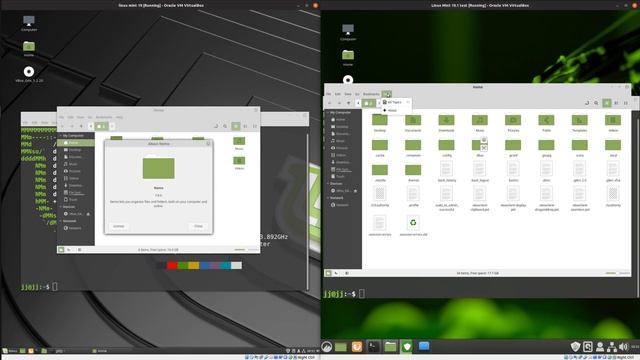
Task: Hide sidebar via Mint 19.1 test status bar icon
Action: tap(347, 273)
